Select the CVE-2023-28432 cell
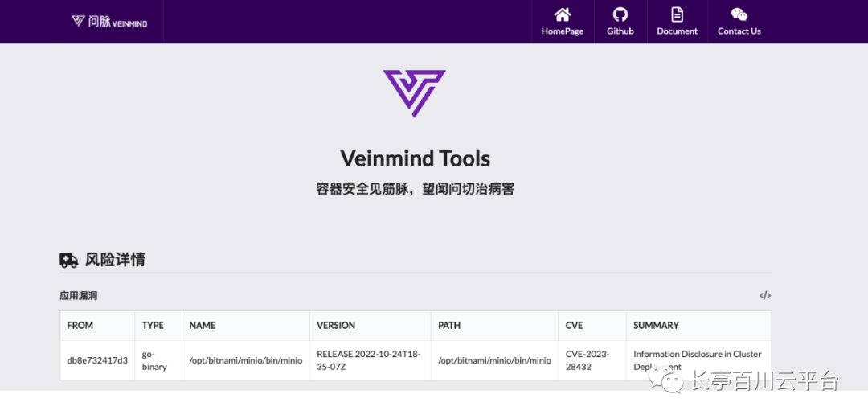The height and width of the screenshot is (419, 868). click(592, 360)
